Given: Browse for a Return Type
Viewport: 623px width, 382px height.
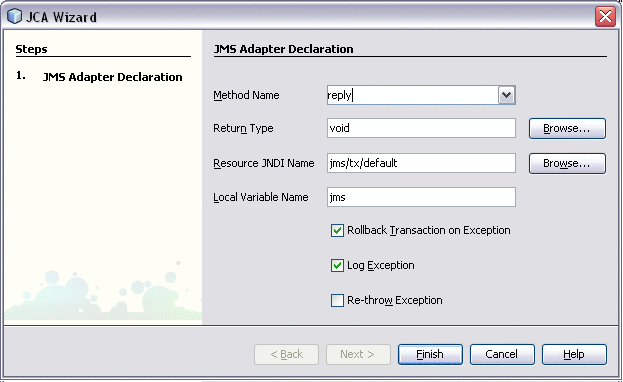Looking at the screenshot, I should pyautogui.click(x=567, y=128).
